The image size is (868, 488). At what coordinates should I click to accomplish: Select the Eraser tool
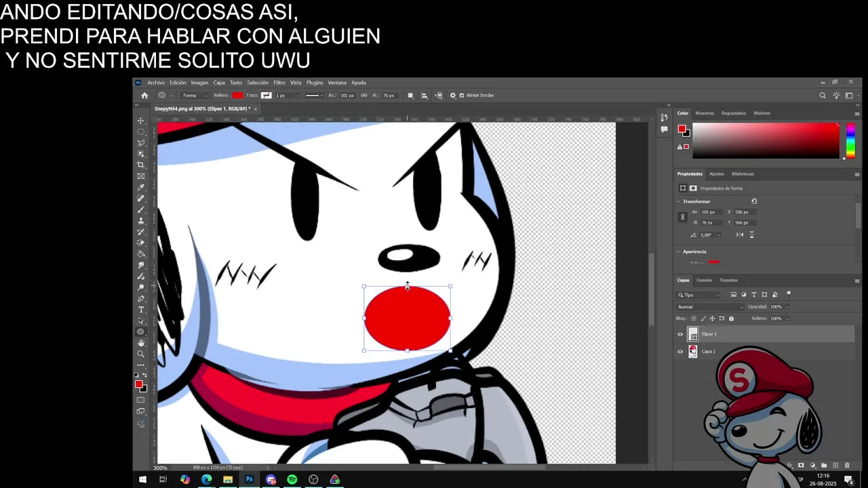(x=141, y=243)
